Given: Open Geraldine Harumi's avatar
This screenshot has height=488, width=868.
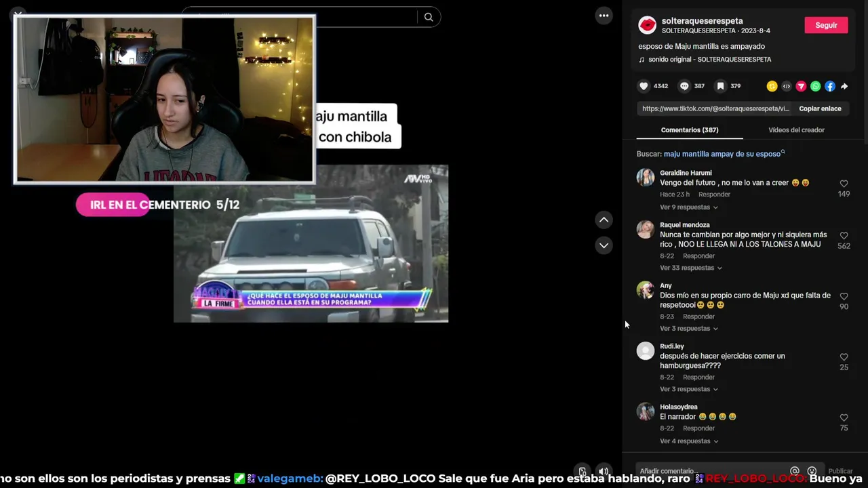Looking at the screenshot, I should 645,178.
